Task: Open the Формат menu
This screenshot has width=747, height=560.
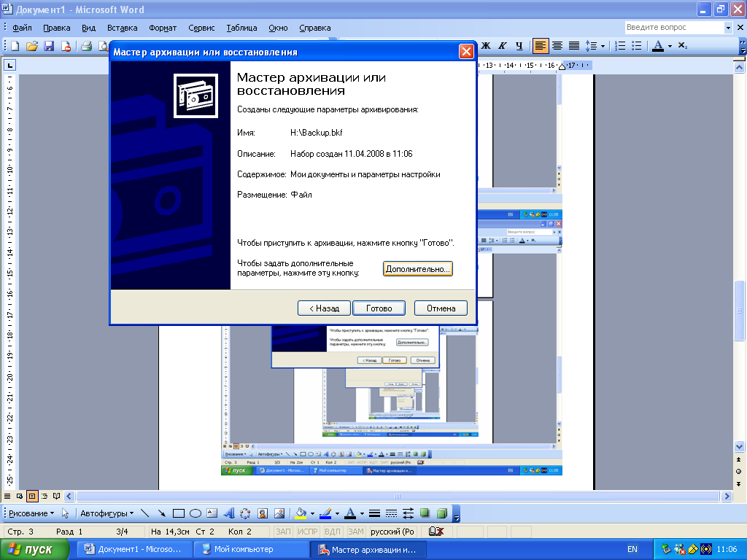Action: pos(163,28)
